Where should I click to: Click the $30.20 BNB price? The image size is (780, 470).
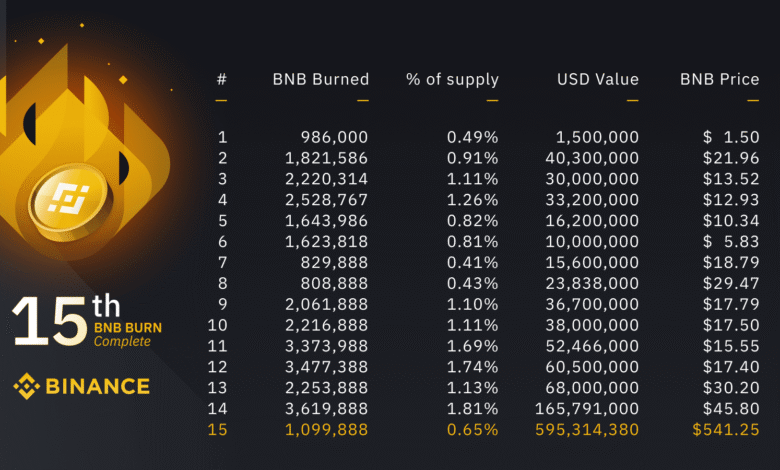click(731, 387)
